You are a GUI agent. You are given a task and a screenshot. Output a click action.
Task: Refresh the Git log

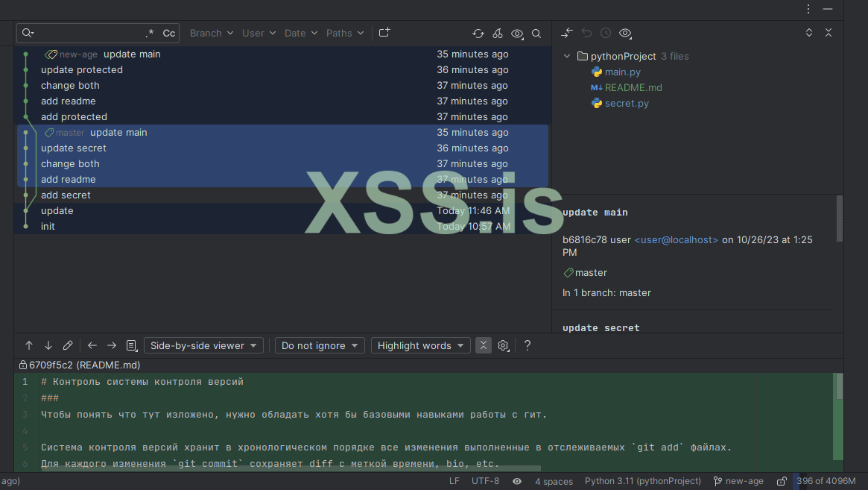(x=478, y=34)
